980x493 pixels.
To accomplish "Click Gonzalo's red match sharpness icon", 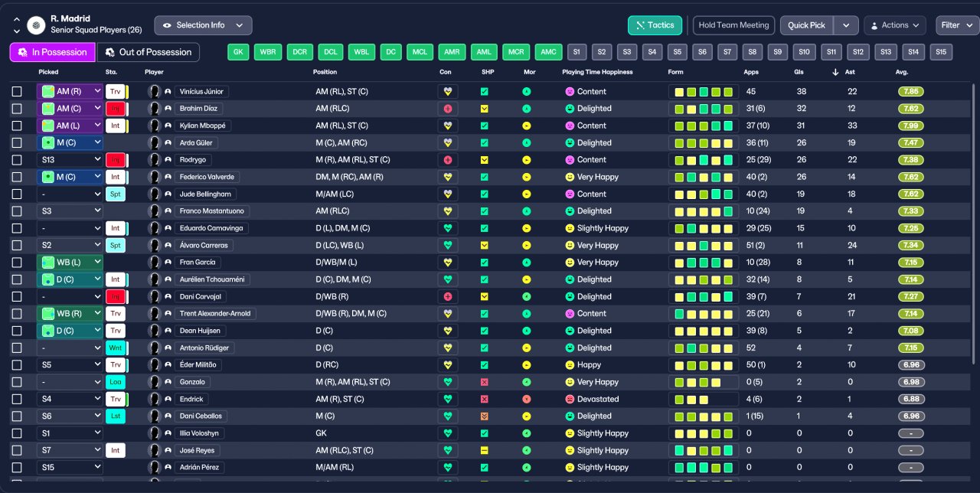I will coord(484,382).
